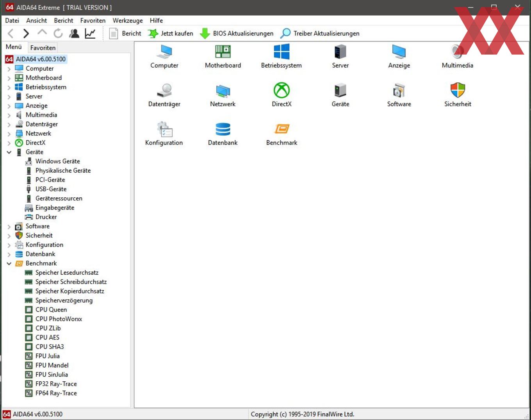The width and height of the screenshot is (531, 420).
Task: Open the Konfiguration icon in main pane
Action: coord(164,129)
